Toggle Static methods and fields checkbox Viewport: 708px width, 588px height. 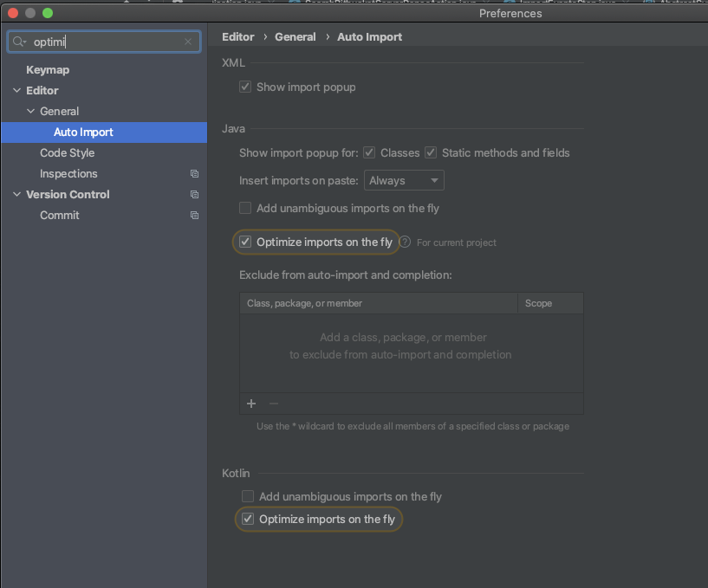pyautogui.click(x=431, y=152)
